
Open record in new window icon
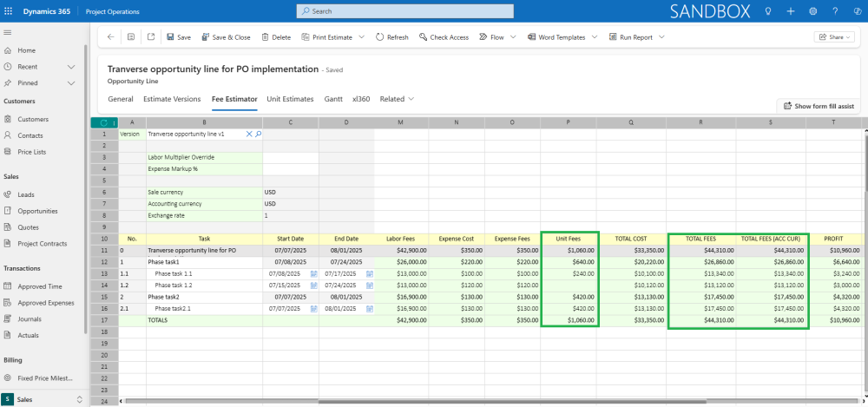[150, 37]
